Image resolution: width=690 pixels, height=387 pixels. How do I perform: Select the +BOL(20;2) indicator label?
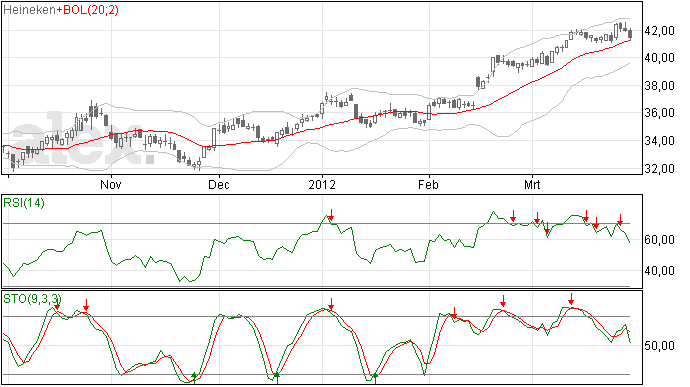(x=88, y=10)
